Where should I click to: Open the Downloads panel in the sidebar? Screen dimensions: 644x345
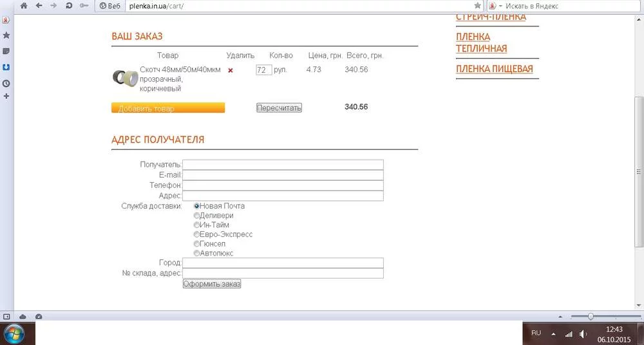click(6, 68)
